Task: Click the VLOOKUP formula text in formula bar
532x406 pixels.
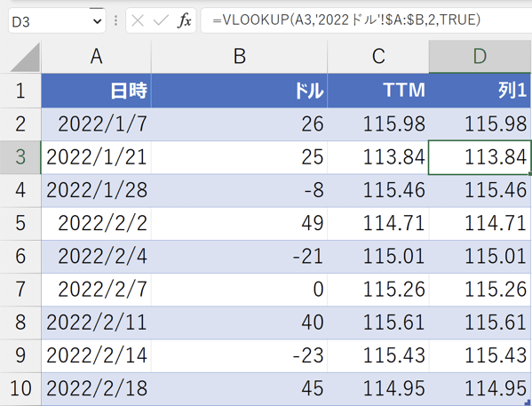Action: click(346, 20)
